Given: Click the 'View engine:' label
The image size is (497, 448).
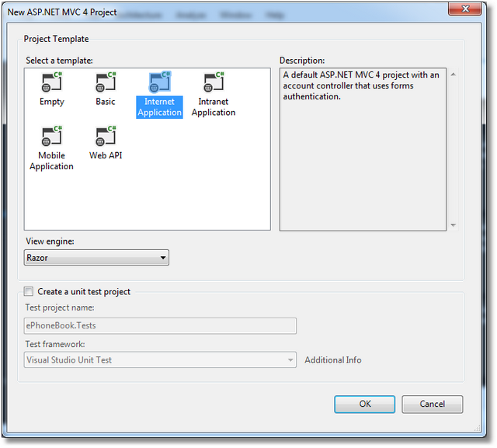Looking at the screenshot, I should pos(50,241).
